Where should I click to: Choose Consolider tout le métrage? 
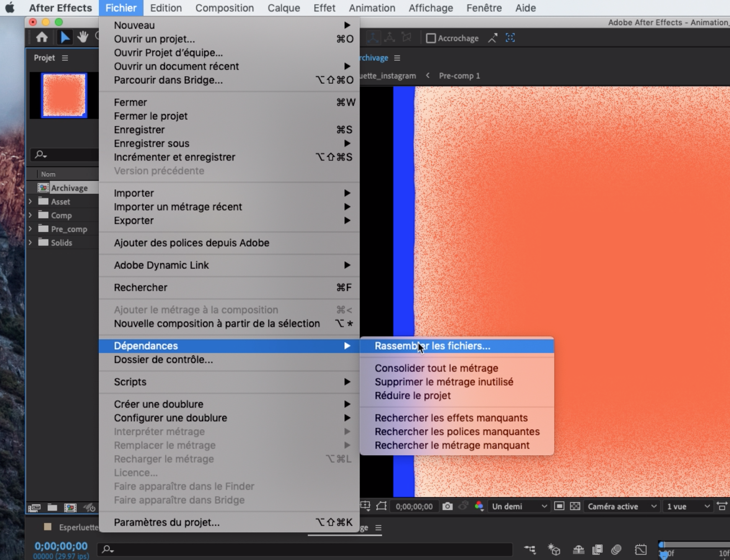457,368
